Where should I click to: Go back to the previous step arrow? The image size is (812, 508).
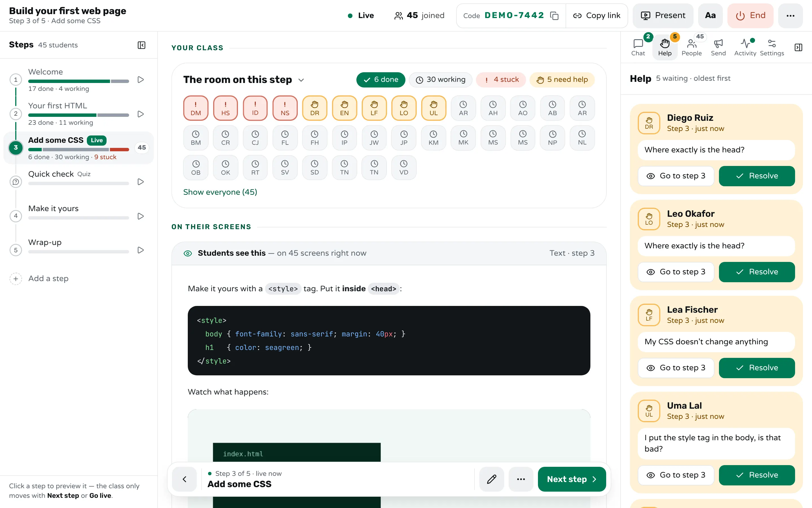pos(184,479)
